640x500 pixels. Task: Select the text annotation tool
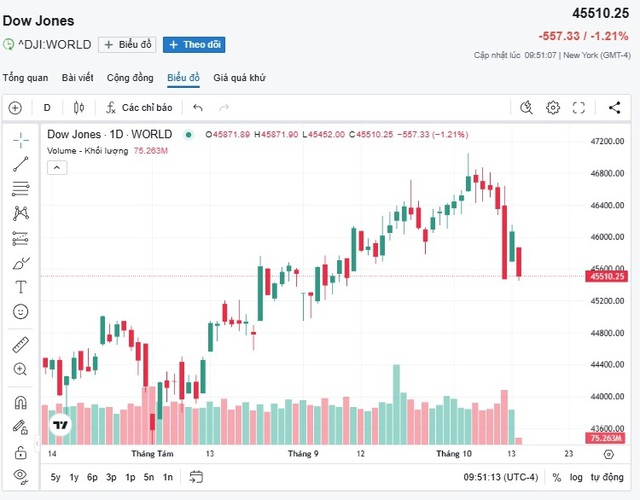(20, 287)
